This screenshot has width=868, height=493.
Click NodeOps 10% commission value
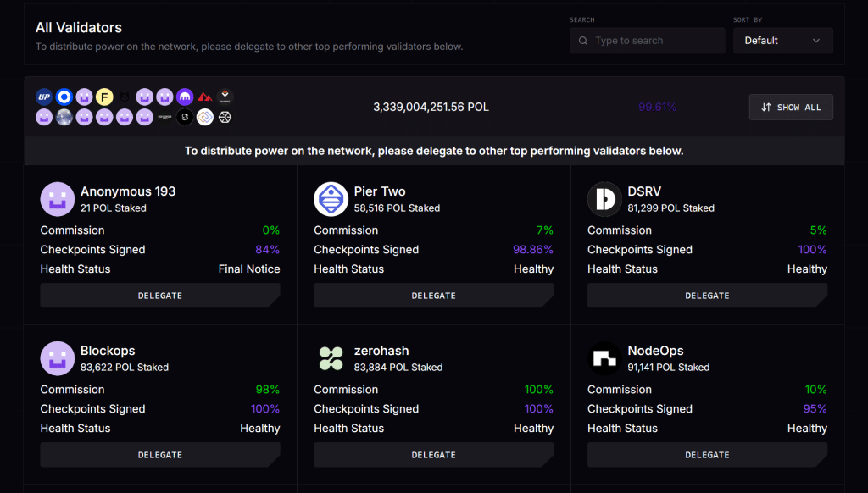click(x=816, y=390)
